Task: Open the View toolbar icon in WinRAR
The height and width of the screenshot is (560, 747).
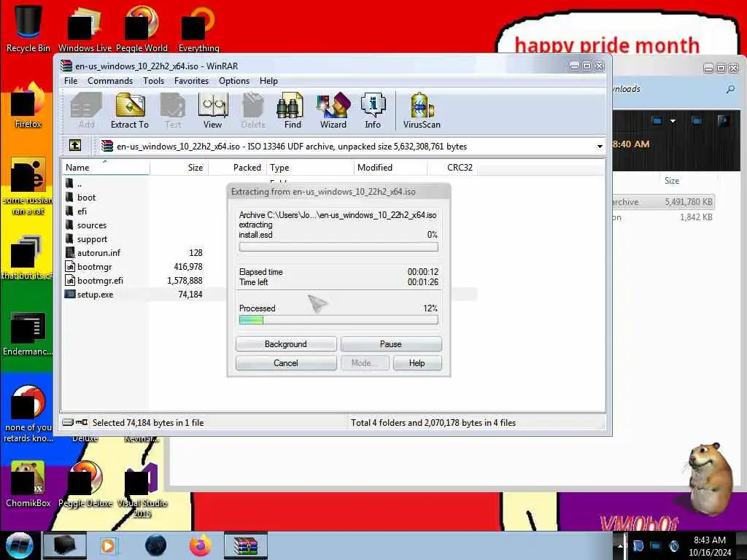Action: (212, 111)
